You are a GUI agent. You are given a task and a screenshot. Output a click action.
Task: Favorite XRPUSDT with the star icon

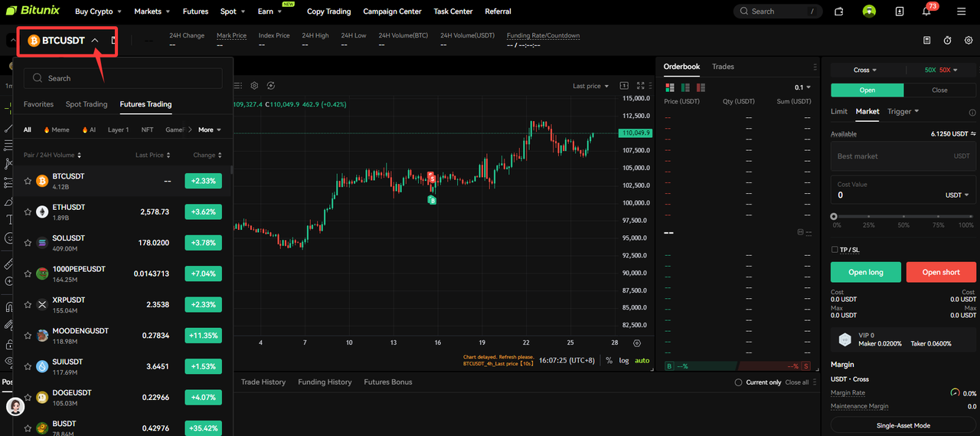pos(28,305)
